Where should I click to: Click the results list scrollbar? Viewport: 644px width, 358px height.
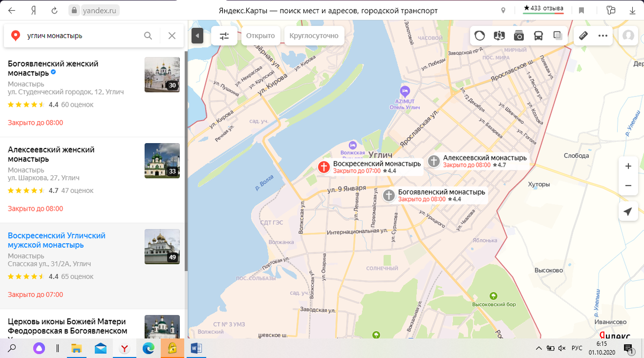point(186,161)
